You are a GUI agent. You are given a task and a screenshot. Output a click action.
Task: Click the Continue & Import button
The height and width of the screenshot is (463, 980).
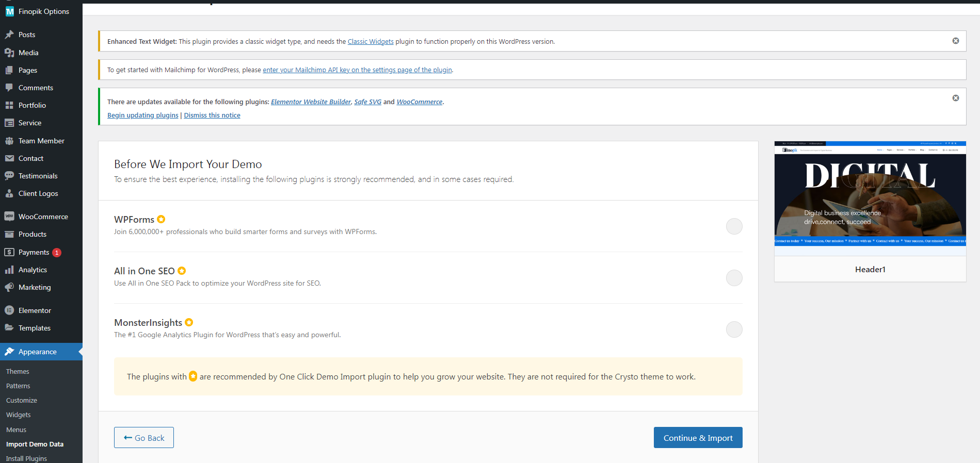coord(698,438)
